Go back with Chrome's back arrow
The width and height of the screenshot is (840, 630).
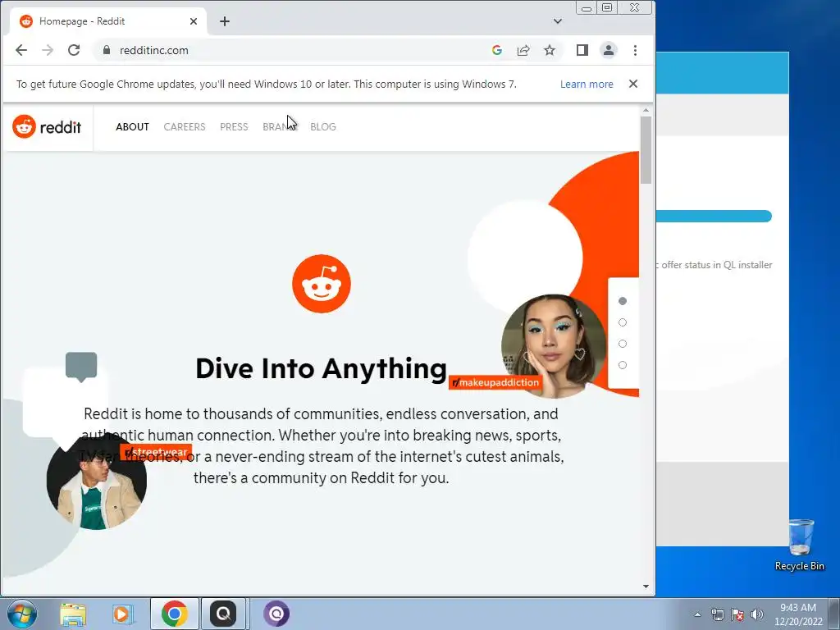point(21,50)
